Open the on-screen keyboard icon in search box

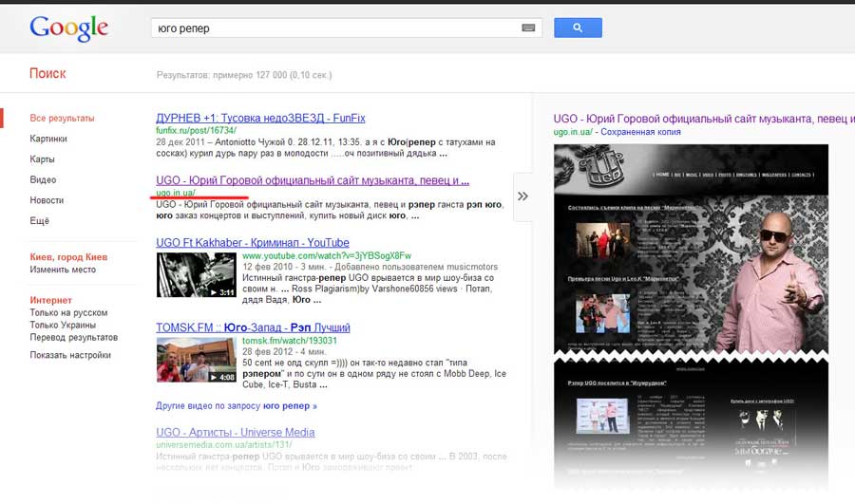point(528,28)
